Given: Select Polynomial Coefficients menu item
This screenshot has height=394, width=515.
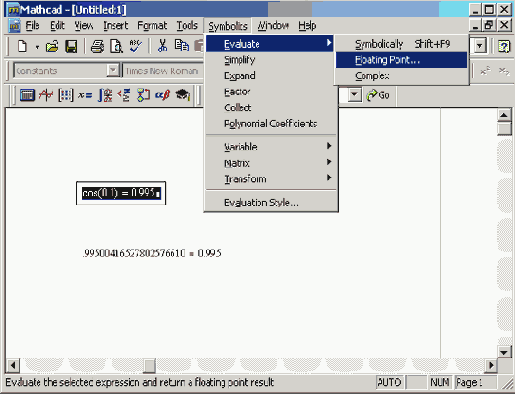Looking at the screenshot, I should tap(271, 124).
